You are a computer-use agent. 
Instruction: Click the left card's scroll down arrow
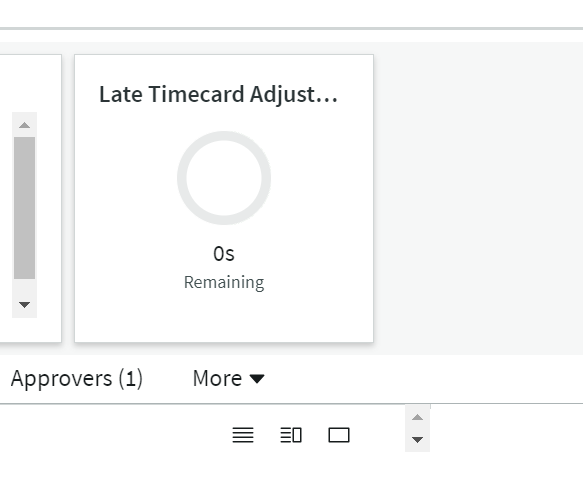25,305
